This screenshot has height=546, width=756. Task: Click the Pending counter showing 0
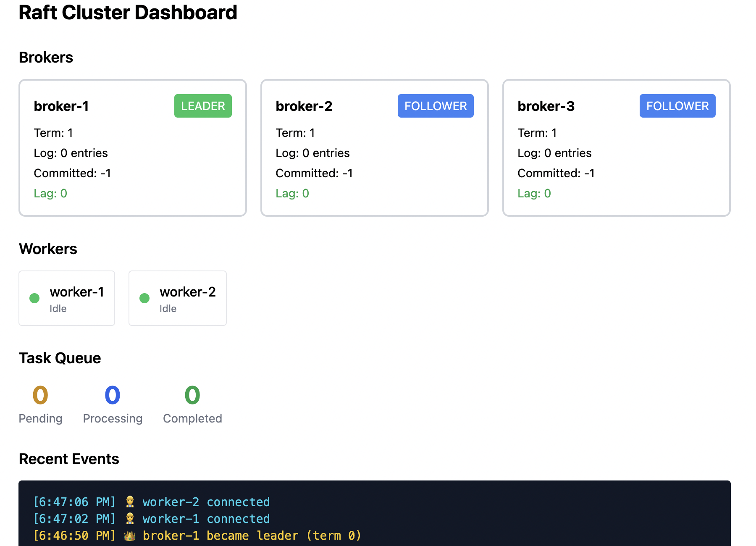click(x=40, y=395)
